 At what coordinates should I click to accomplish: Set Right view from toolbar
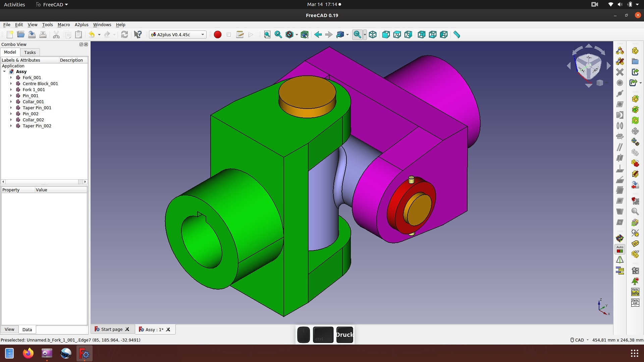pos(408,35)
